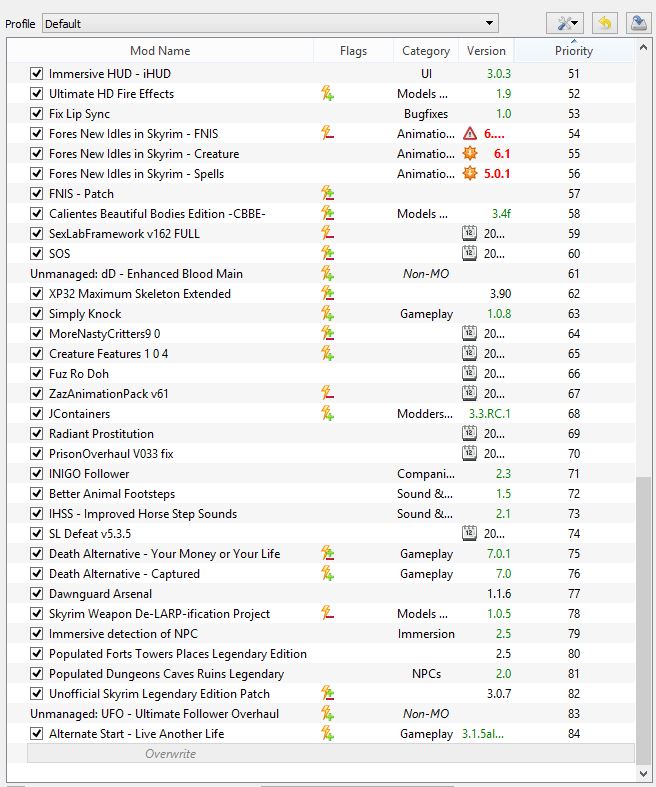Click update badge icon for FNIS Creature

(x=470, y=154)
